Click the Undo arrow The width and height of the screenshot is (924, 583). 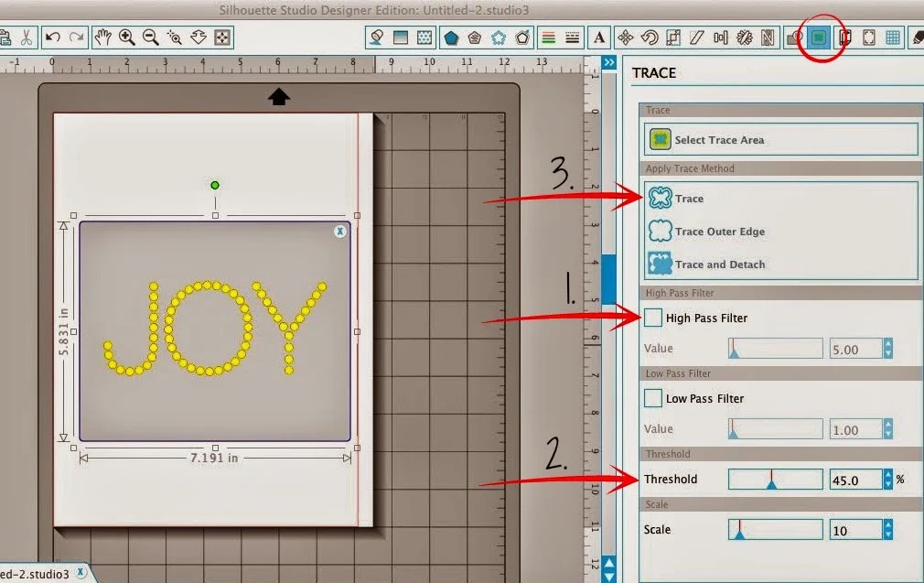(x=52, y=38)
